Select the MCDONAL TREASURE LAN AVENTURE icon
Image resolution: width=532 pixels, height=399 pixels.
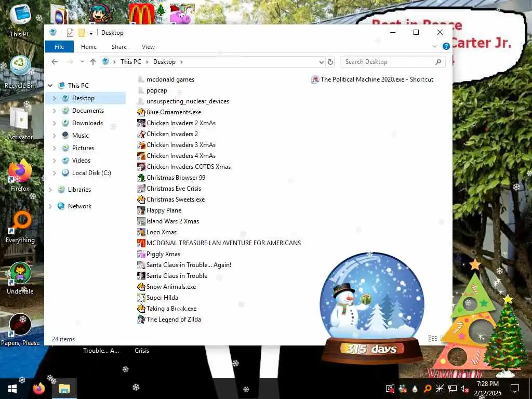coord(141,243)
